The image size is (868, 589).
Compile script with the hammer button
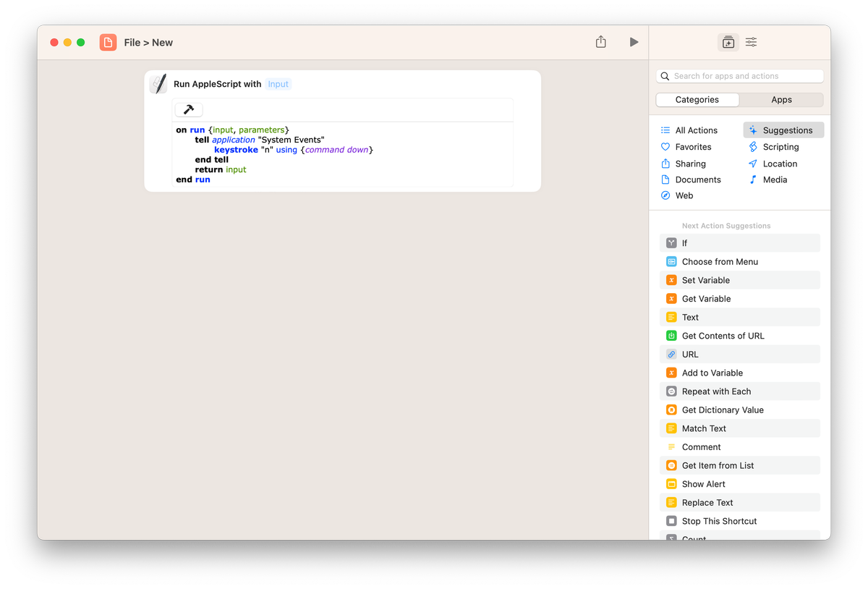coord(189,109)
